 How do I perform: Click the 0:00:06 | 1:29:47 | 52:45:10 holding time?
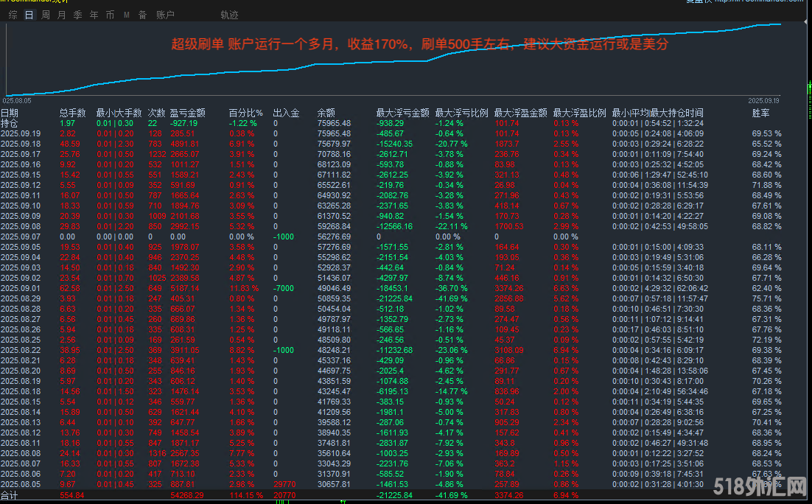point(660,175)
